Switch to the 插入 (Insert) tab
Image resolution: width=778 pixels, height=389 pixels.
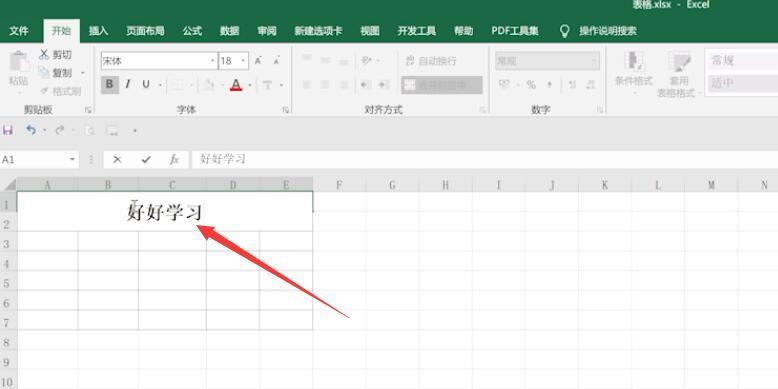point(98,31)
